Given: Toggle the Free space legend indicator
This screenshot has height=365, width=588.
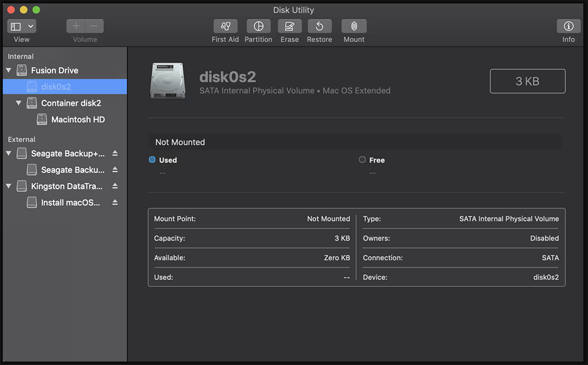Looking at the screenshot, I should [x=362, y=159].
